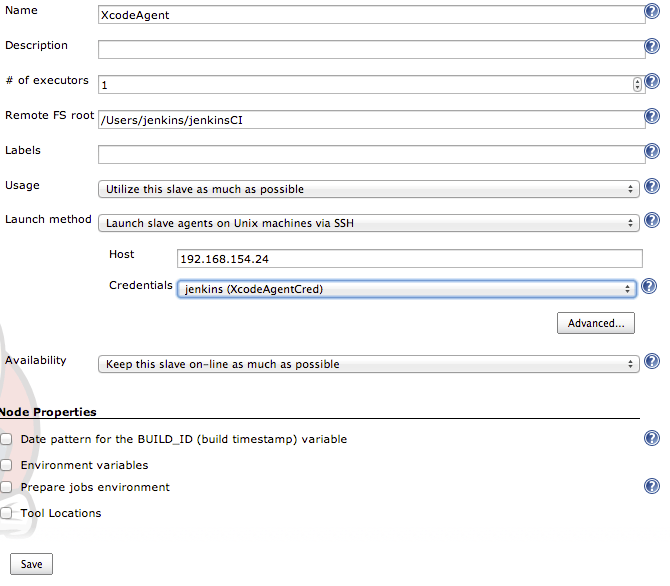Show help for the Description field
670x586 pixels.
point(652,47)
